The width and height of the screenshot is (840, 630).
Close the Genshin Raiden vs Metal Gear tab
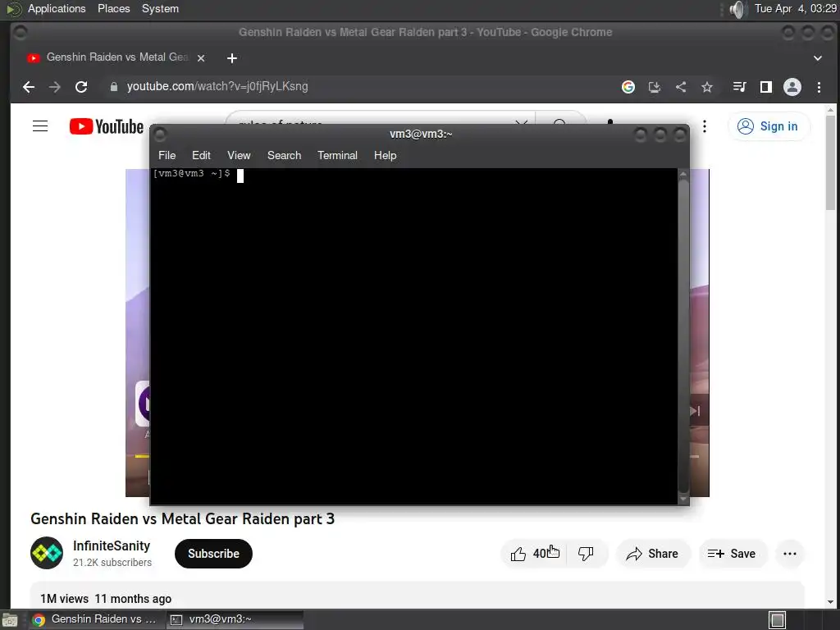(x=201, y=58)
